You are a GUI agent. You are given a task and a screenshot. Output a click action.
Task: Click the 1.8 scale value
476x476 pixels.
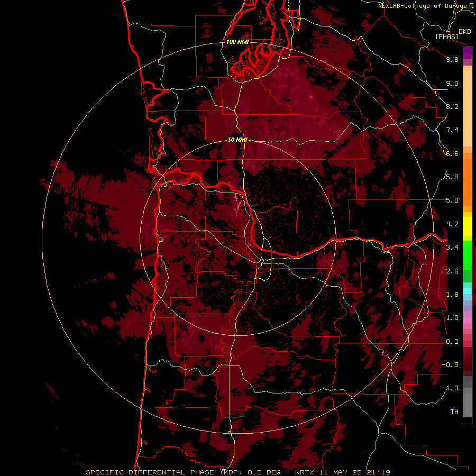452,295
